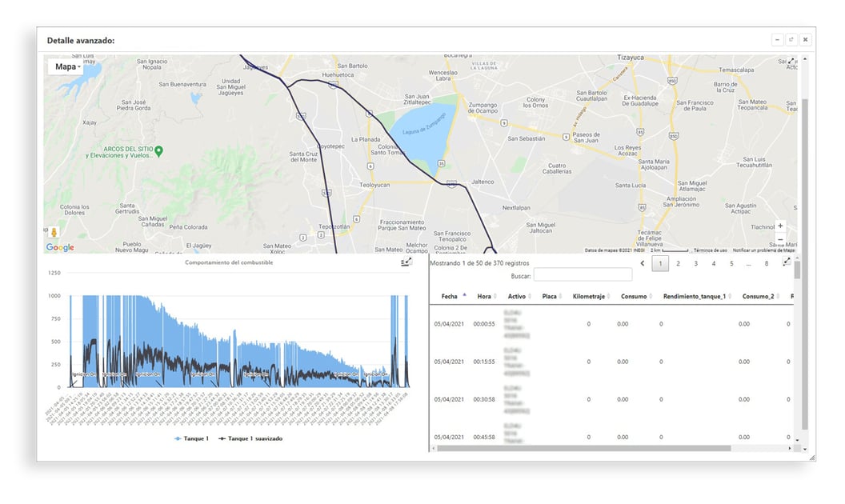
Task: Sort table by Placa column
Action: [x=552, y=297]
